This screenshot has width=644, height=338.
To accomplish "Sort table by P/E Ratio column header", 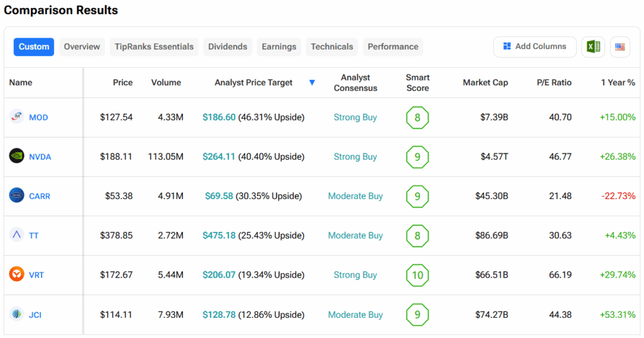I will click(x=554, y=83).
